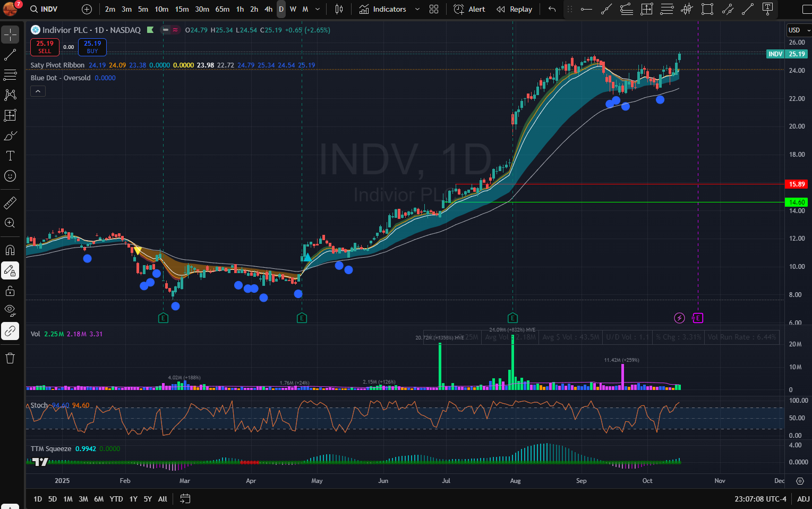Open the Fibonacci and Gann tools group
This screenshot has height=509, width=812.
10,75
